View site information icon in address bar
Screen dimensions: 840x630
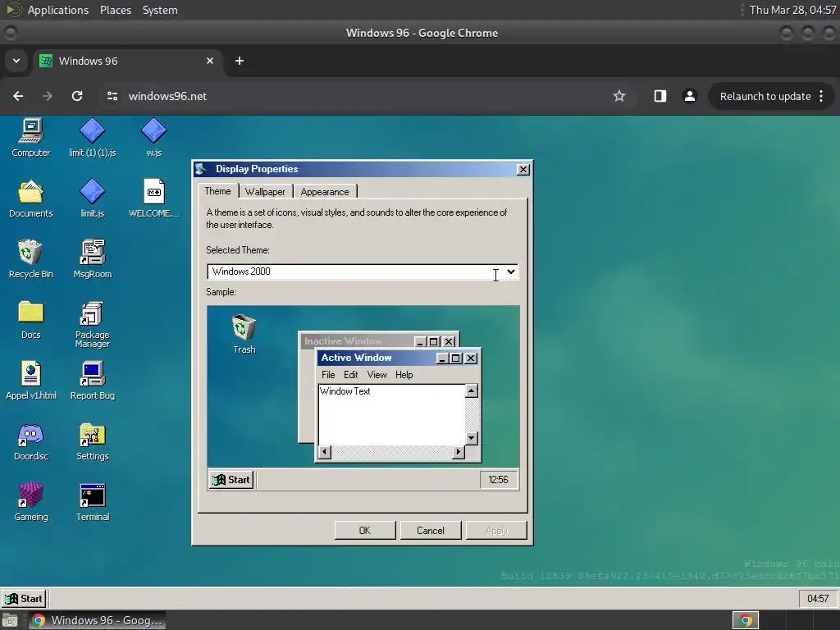coord(112,96)
